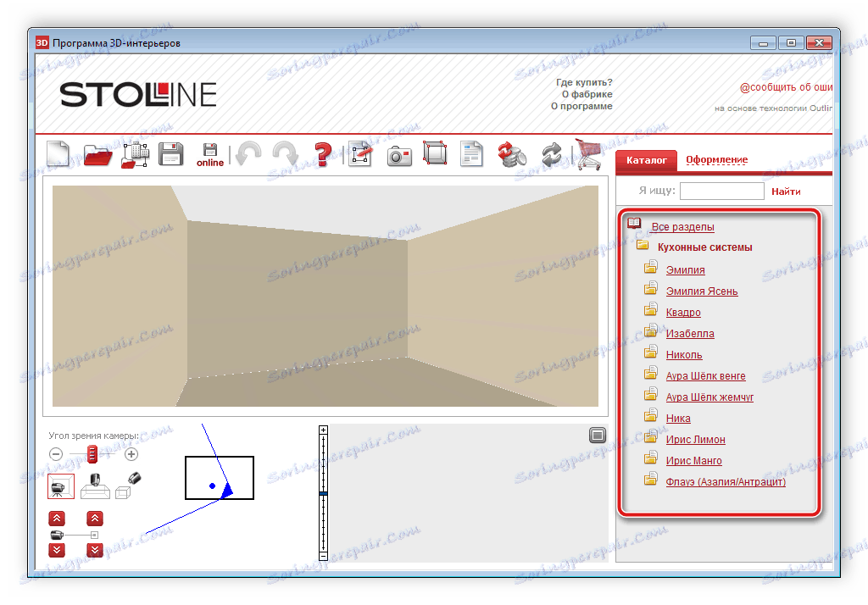Open the Эмилия Ясень folder

tap(701, 291)
